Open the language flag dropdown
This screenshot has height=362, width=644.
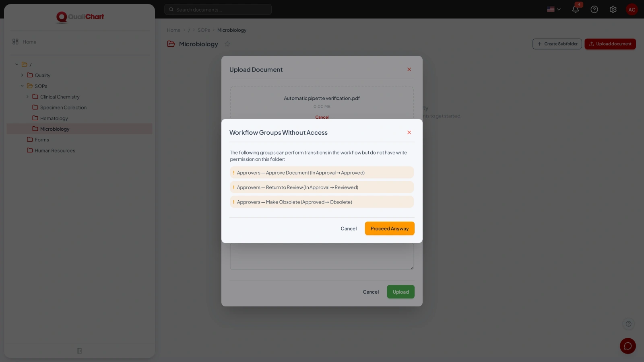[x=554, y=9]
